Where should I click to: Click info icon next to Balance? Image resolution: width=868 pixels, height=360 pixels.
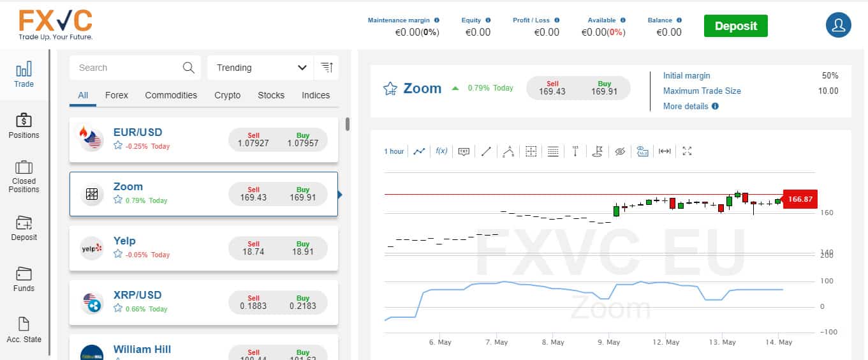(679, 20)
